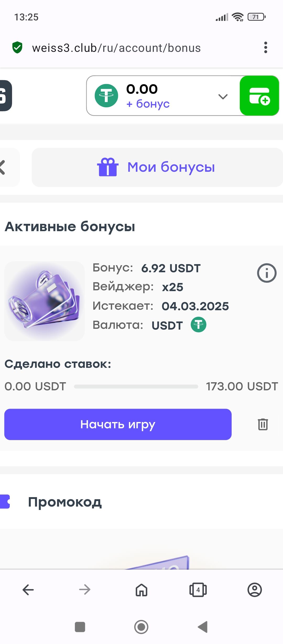The height and width of the screenshot is (644, 283).
Task: Tap the weiss3.club address bar URL
Action: click(x=116, y=48)
